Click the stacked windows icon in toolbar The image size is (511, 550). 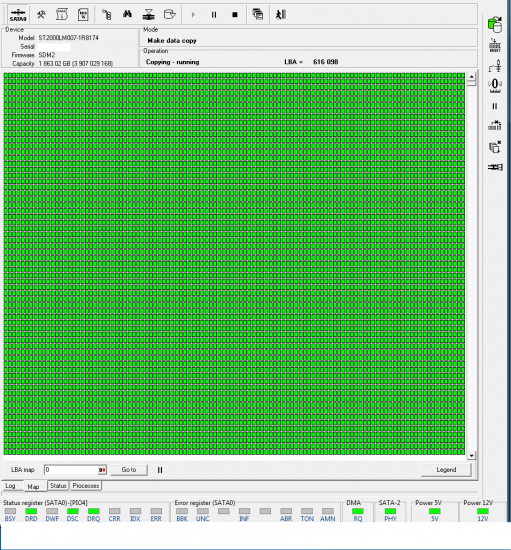258,14
